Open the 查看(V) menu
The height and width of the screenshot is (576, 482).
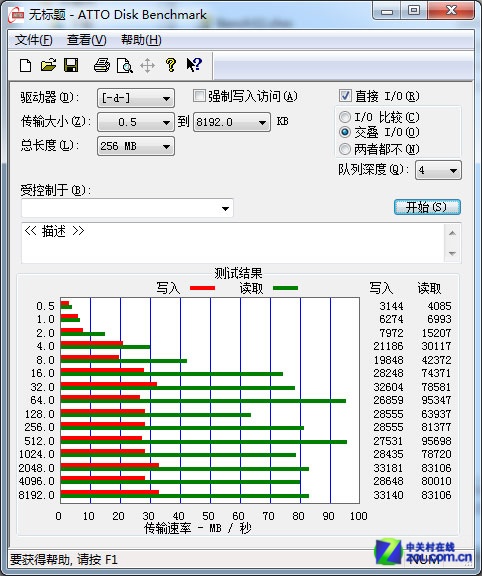87,40
